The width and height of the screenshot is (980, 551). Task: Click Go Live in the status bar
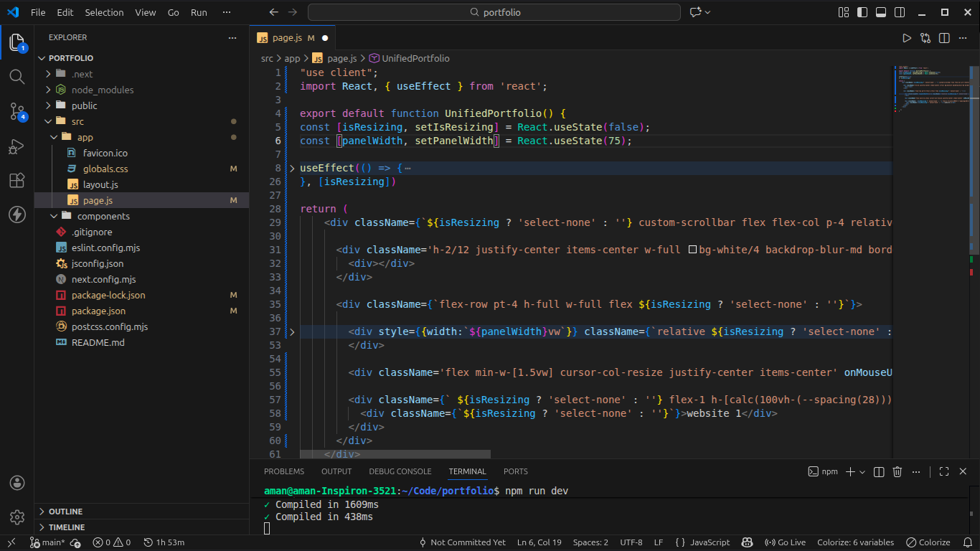click(786, 542)
